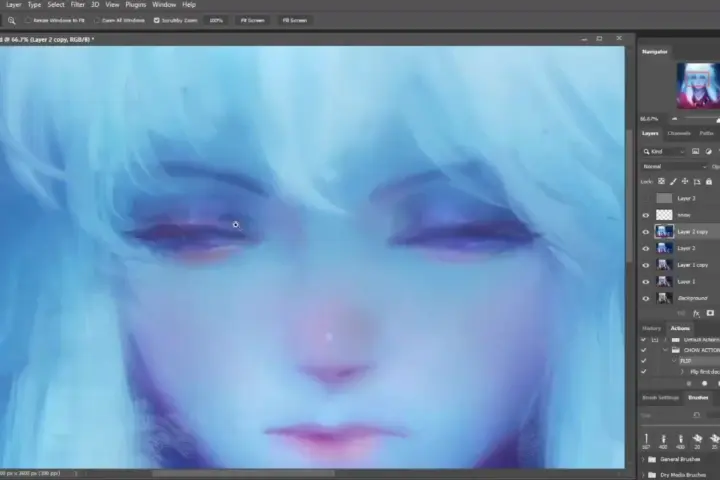
Task: Click the Navigator zoom percentage field
Action: 649,119
